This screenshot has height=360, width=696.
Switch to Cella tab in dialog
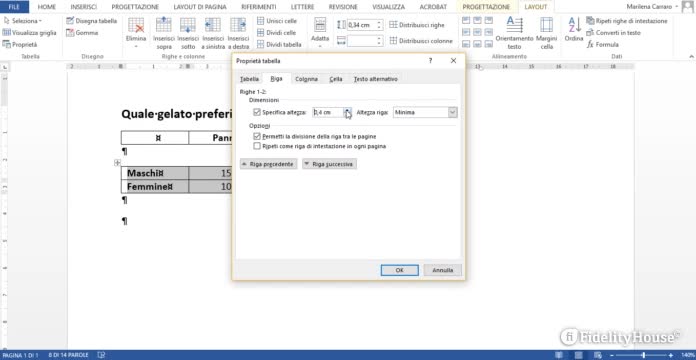click(x=336, y=79)
